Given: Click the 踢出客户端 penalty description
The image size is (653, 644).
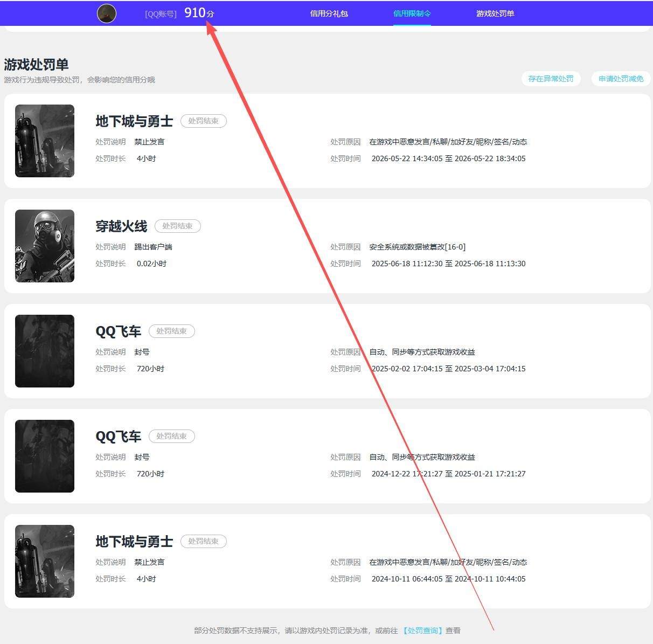Looking at the screenshot, I should (153, 247).
